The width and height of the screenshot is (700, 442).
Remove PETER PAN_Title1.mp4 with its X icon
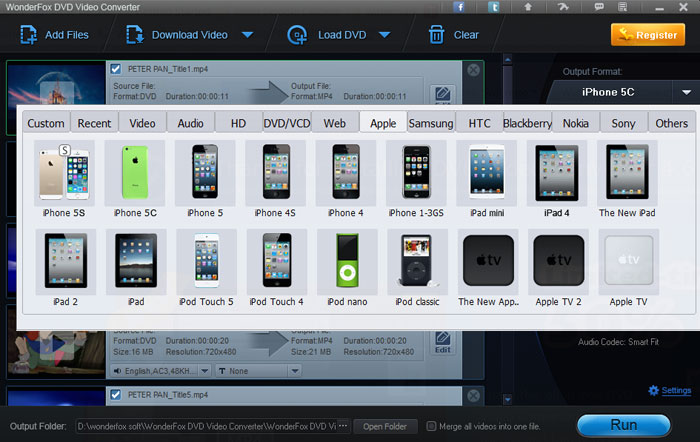tap(473, 70)
